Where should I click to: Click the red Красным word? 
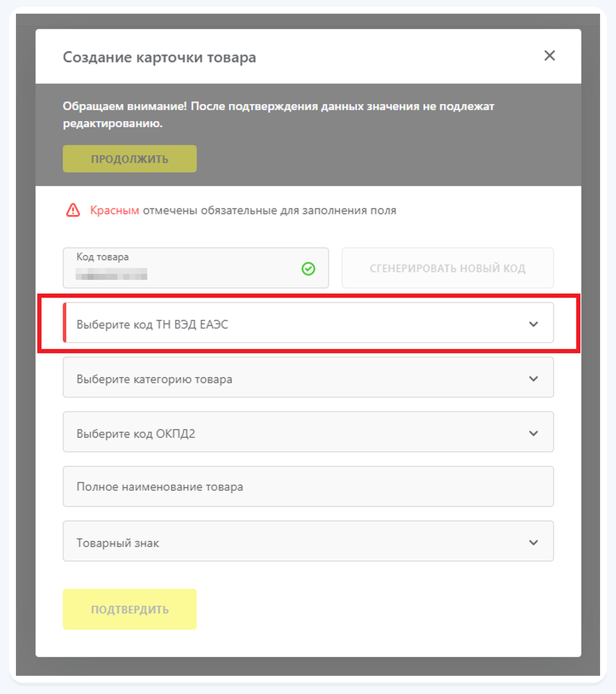pyautogui.click(x=114, y=210)
